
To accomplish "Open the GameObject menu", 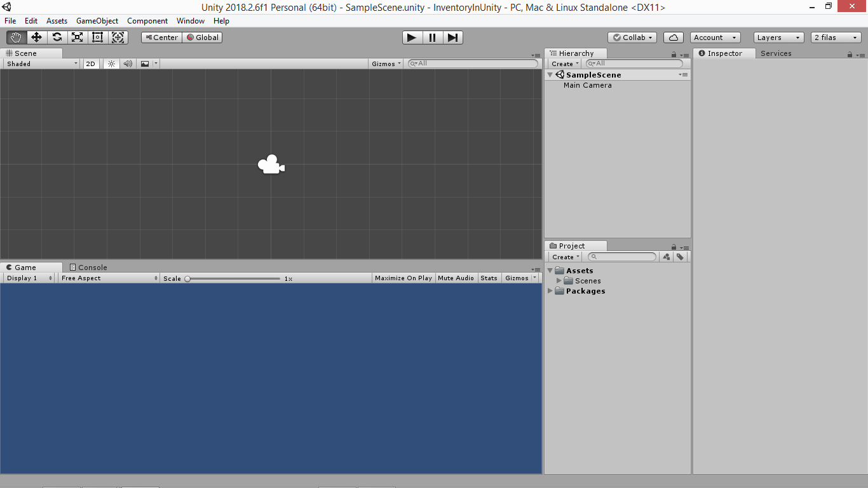I will (97, 21).
